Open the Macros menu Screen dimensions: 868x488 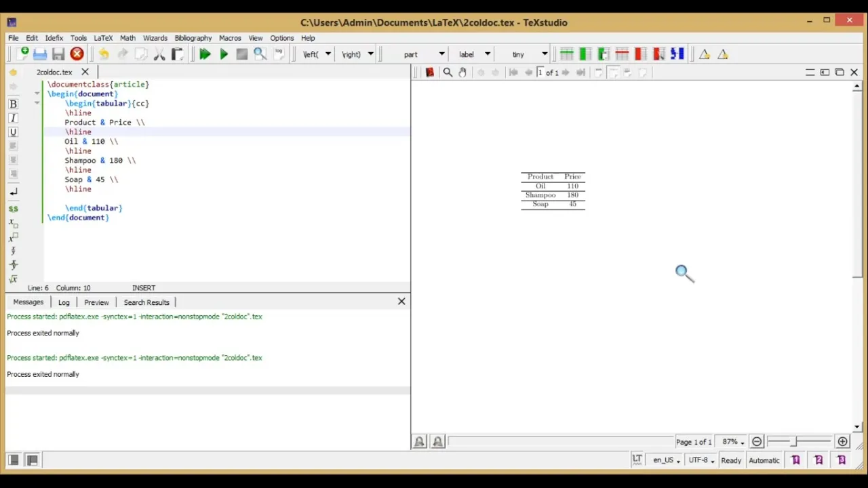(x=230, y=38)
